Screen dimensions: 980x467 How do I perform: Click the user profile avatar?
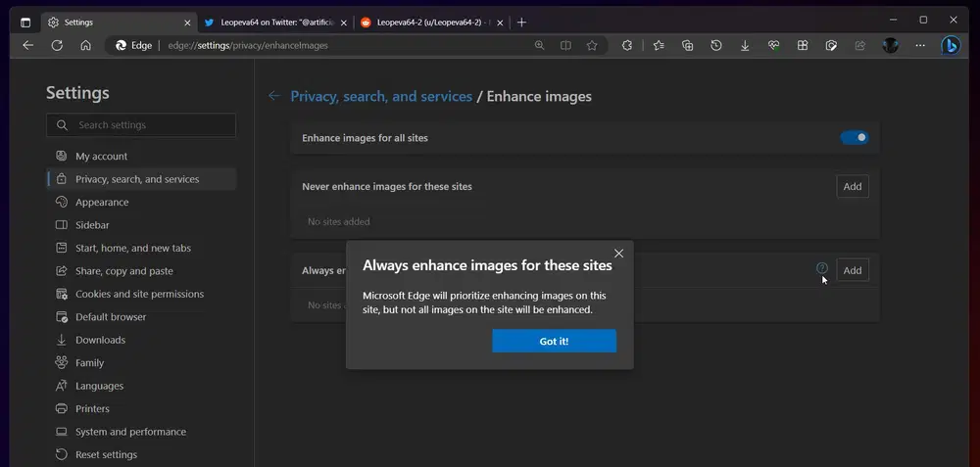coord(890,45)
